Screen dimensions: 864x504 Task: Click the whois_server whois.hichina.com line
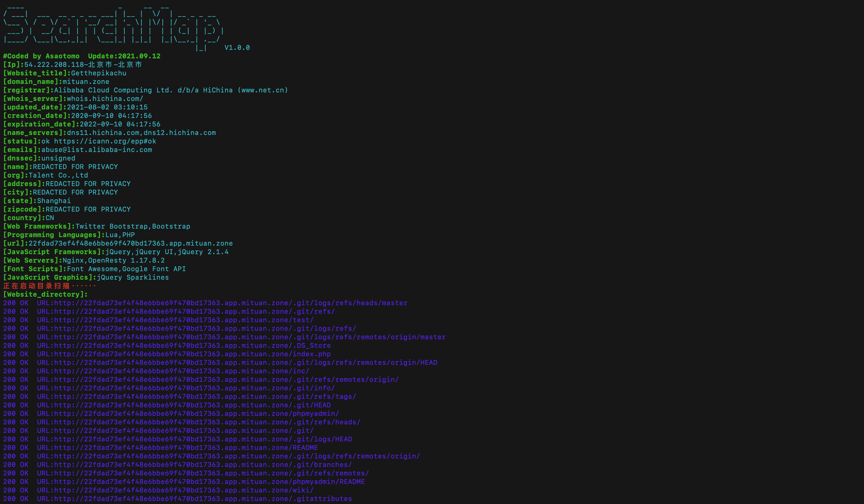73,99
